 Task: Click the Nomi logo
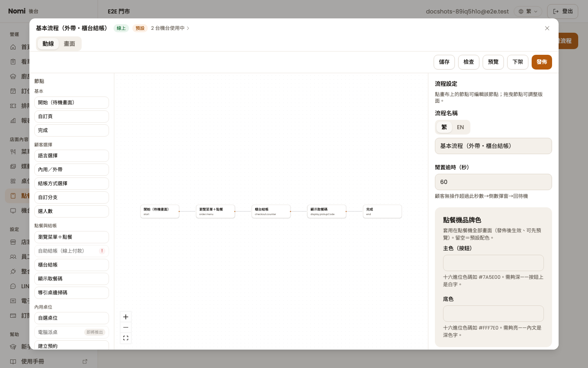pos(17,11)
